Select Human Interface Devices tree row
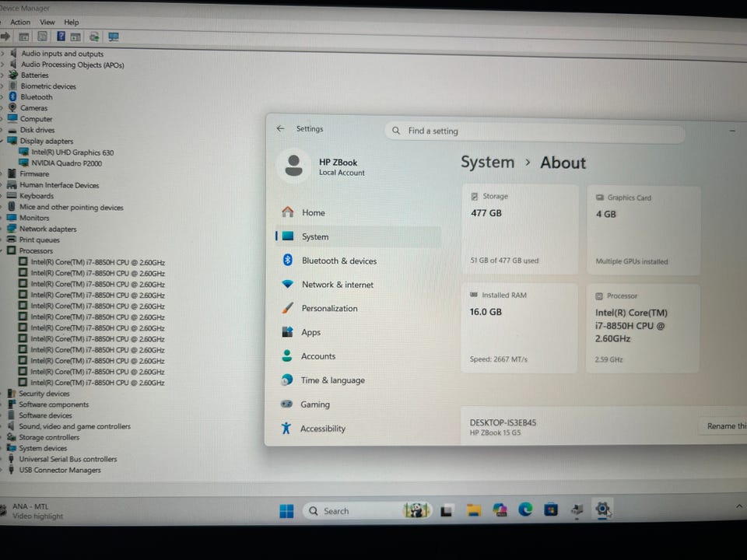 59,185
